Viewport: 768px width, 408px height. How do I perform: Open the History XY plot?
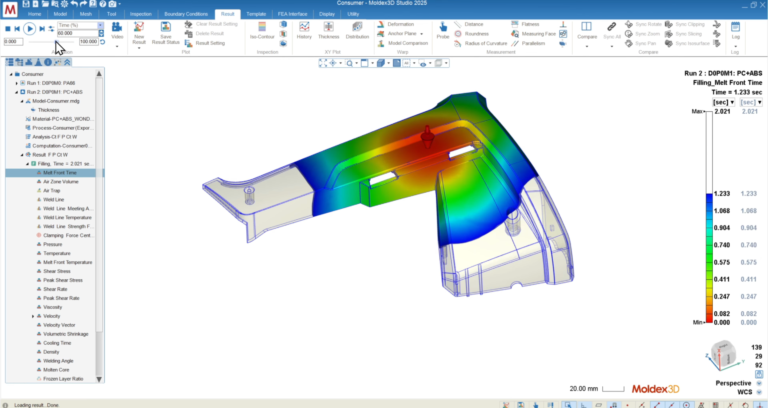pos(304,30)
